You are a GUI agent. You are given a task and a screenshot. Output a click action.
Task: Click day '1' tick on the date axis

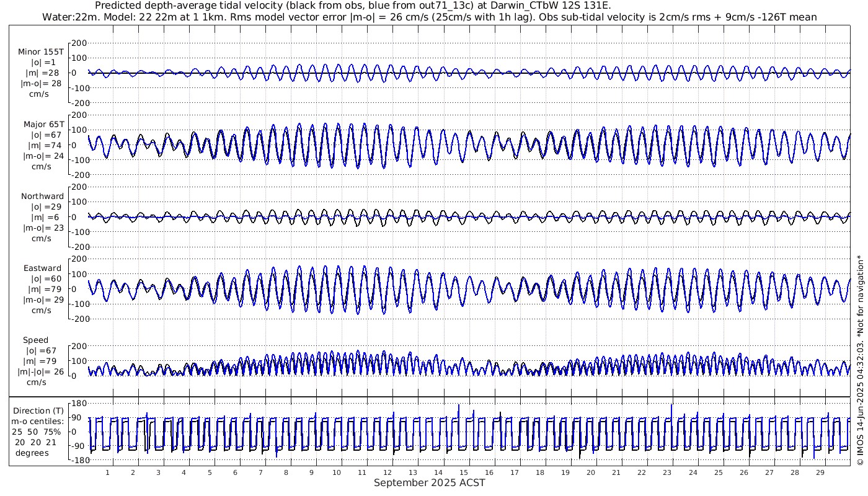107,472
